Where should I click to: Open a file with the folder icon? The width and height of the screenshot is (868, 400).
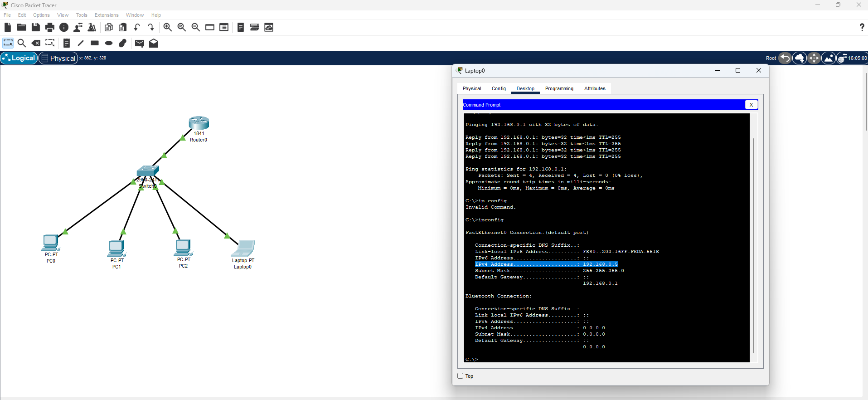[21, 27]
